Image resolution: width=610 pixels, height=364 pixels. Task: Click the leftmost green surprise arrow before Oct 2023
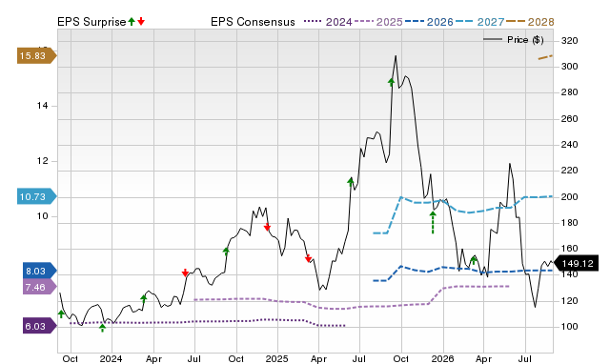click(x=61, y=313)
